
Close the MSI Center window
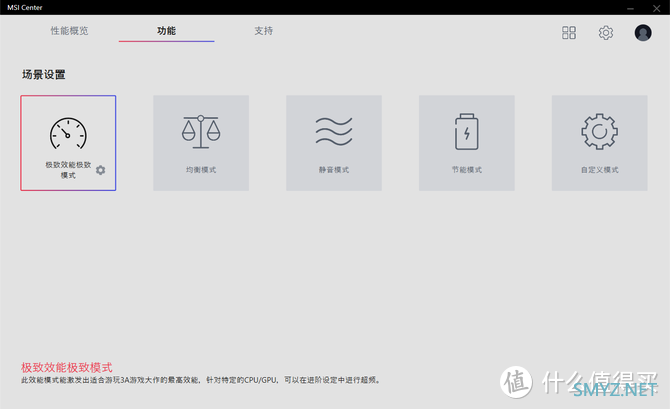[x=656, y=8]
